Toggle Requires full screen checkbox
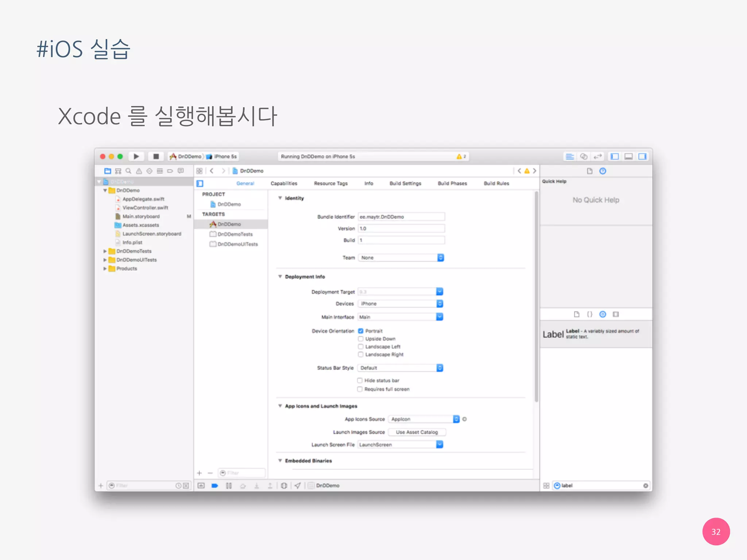 360,389
